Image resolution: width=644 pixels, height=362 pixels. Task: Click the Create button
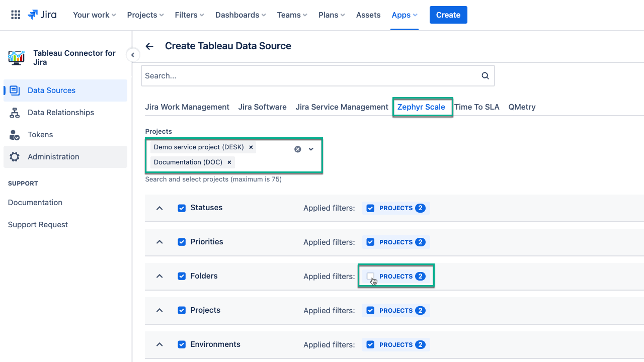pyautogui.click(x=448, y=15)
